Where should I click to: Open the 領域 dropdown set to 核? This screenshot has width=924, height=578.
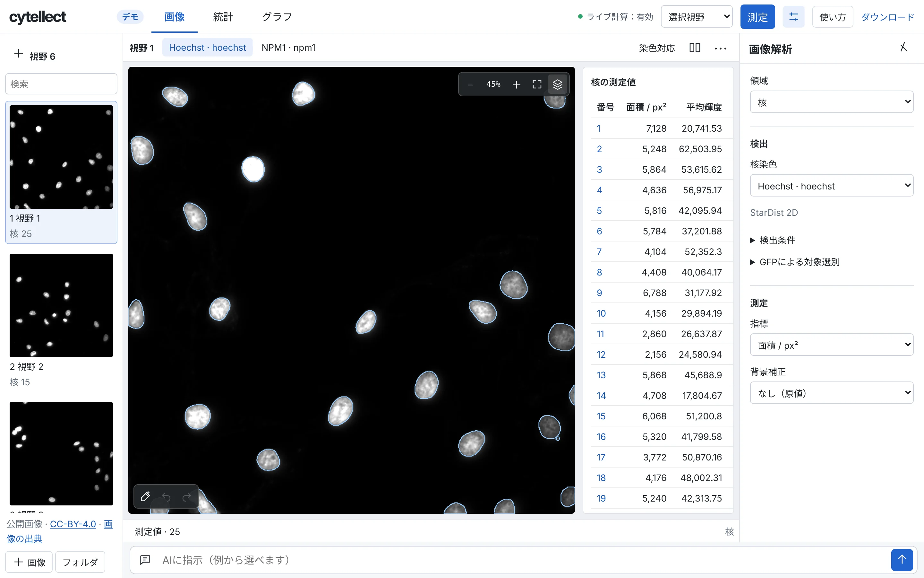coord(831,102)
